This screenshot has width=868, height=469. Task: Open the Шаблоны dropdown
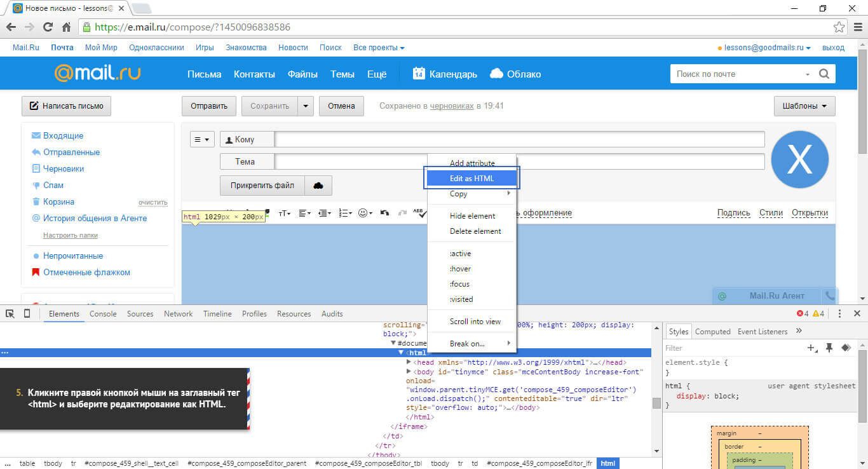(804, 106)
